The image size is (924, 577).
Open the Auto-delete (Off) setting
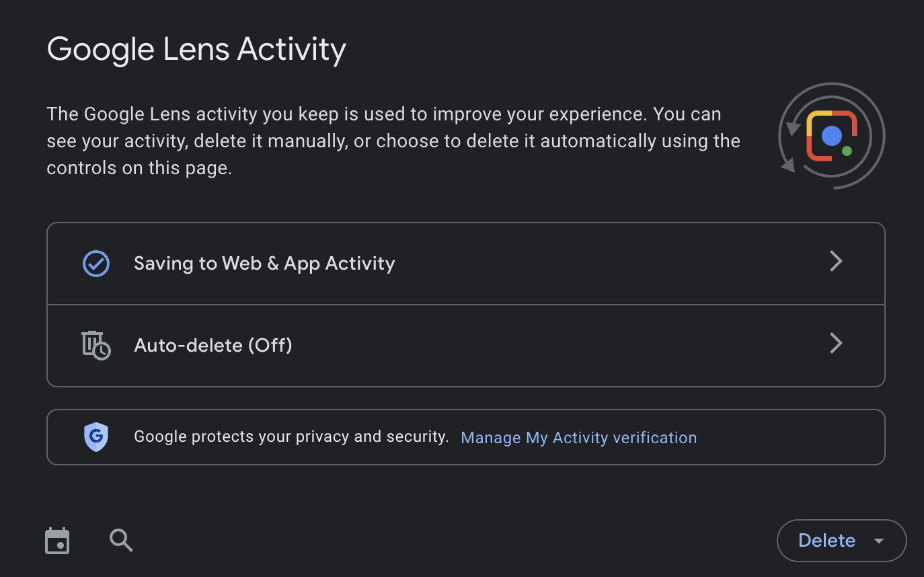466,346
